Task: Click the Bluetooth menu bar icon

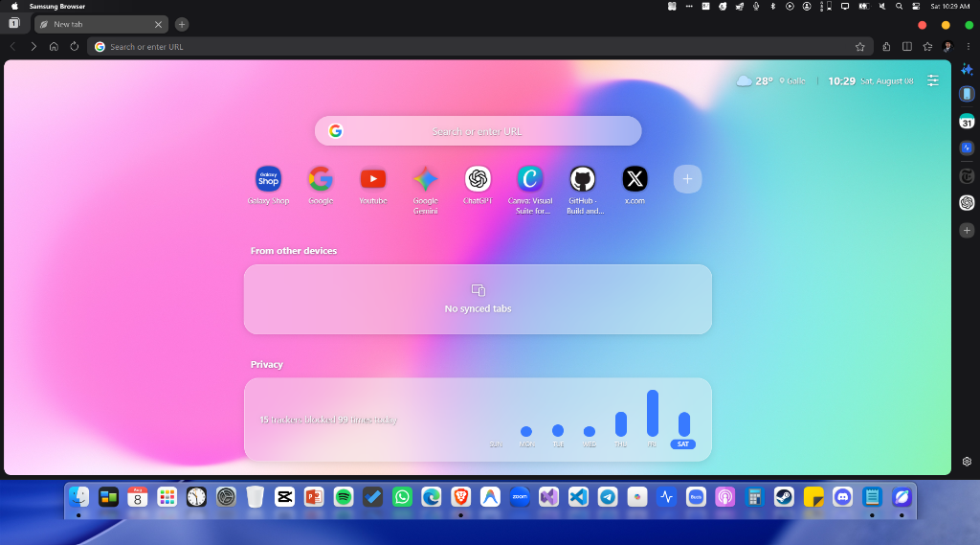Action: click(772, 7)
